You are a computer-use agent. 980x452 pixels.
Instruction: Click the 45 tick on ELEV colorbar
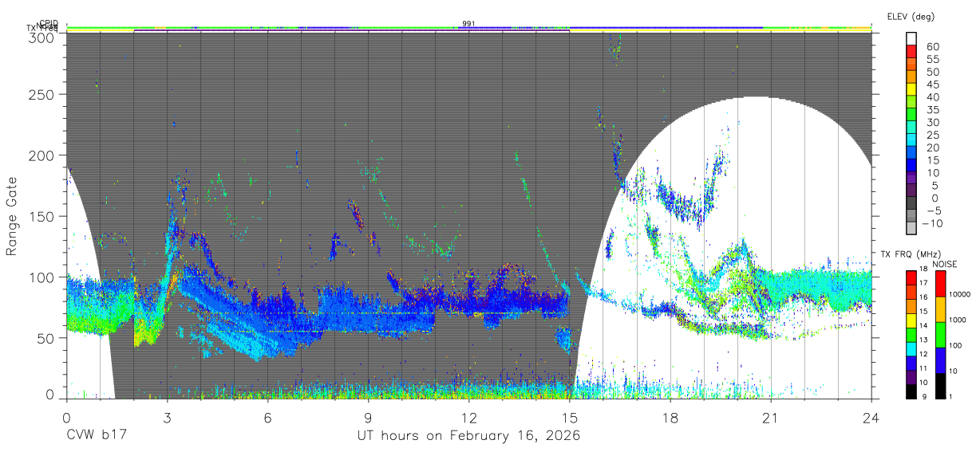(933, 85)
